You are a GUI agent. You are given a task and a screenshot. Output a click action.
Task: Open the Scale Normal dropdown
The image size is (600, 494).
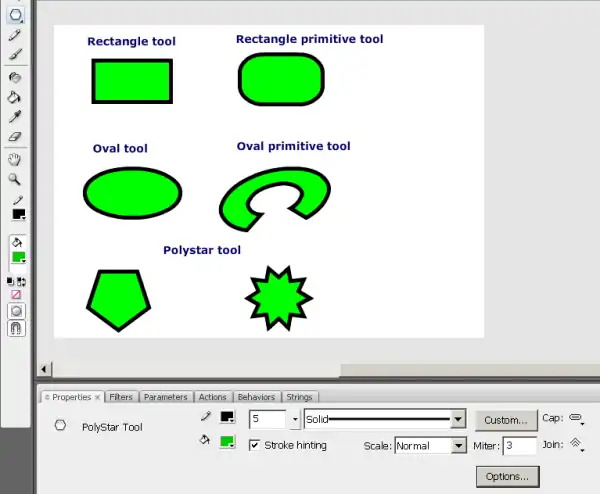coord(459,445)
